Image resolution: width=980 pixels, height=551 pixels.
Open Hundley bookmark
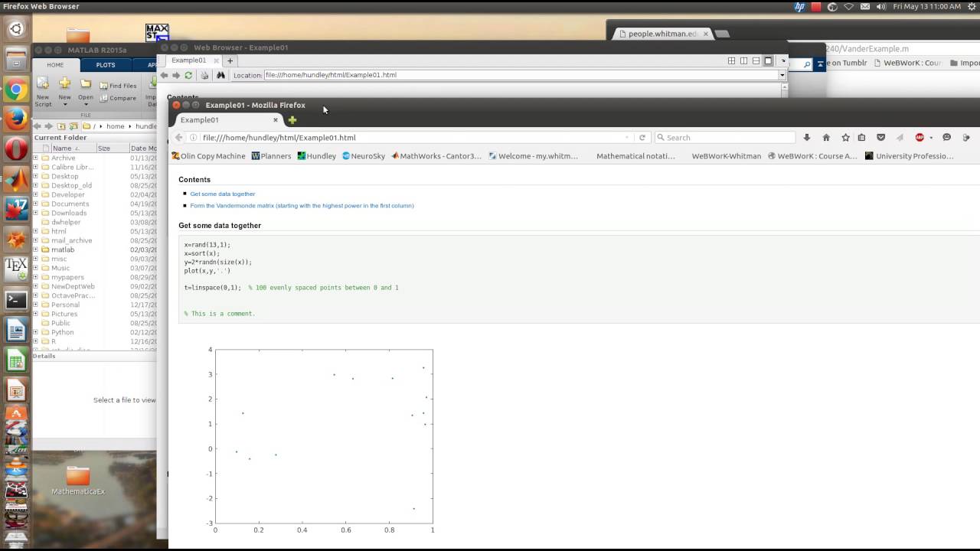tap(317, 156)
